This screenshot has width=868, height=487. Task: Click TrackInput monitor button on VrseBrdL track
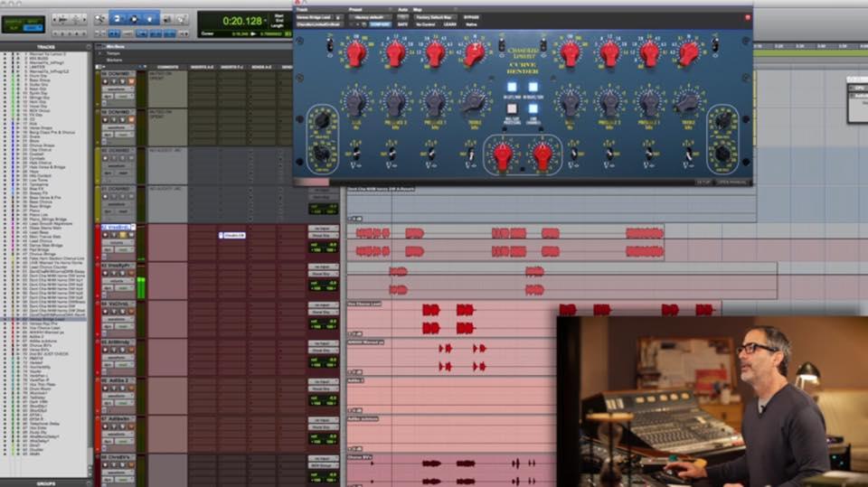pos(115,235)
